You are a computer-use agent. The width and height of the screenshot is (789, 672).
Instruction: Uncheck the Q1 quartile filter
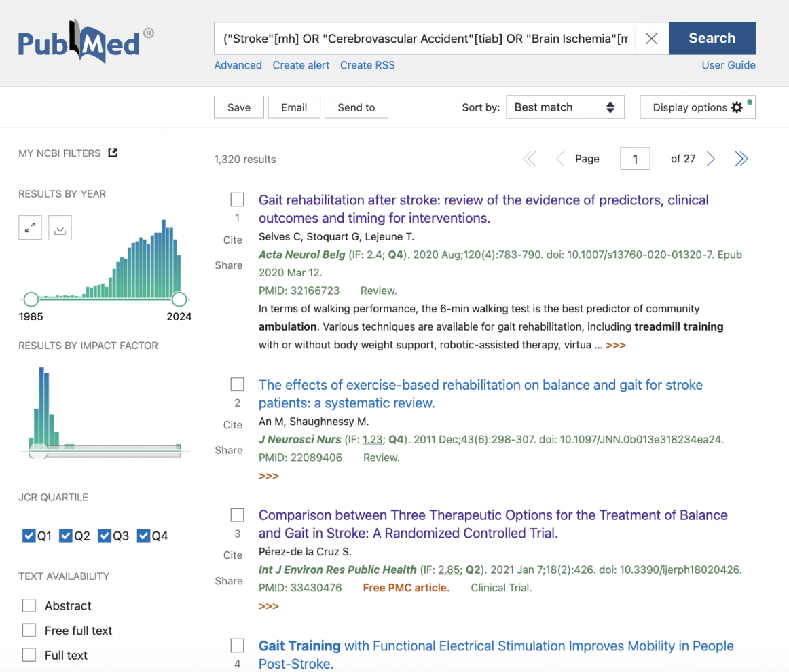(29, 536)
